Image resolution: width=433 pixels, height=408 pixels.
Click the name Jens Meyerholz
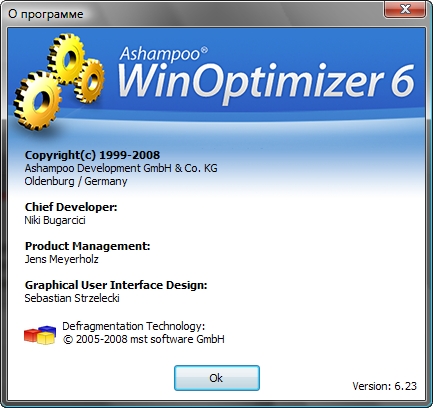(x=62, y=259)
